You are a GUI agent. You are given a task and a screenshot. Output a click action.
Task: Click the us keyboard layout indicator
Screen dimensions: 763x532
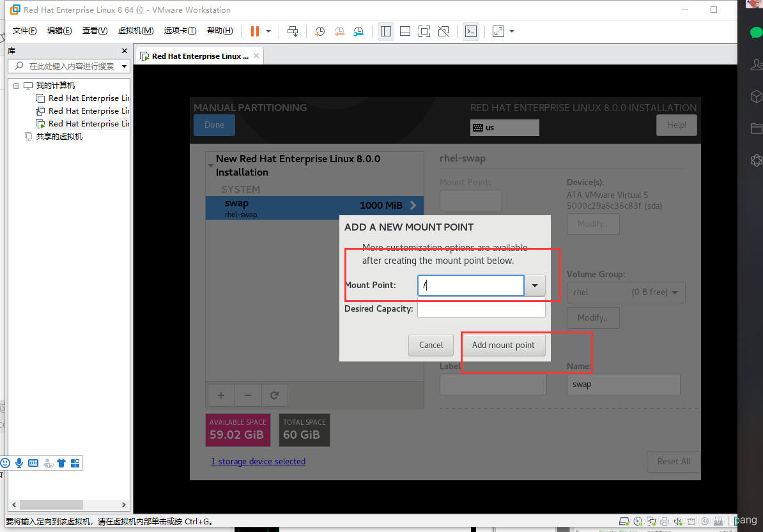click(x=505, y=127)
